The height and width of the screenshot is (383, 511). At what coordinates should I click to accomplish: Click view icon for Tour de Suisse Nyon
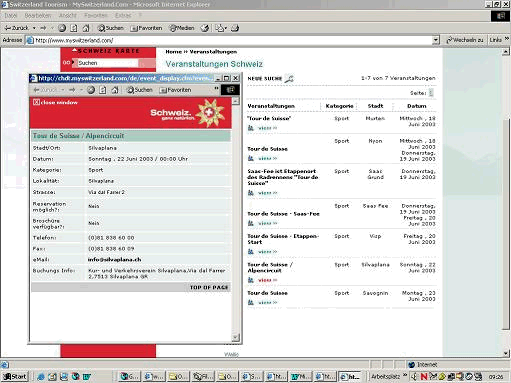(251, 158)
